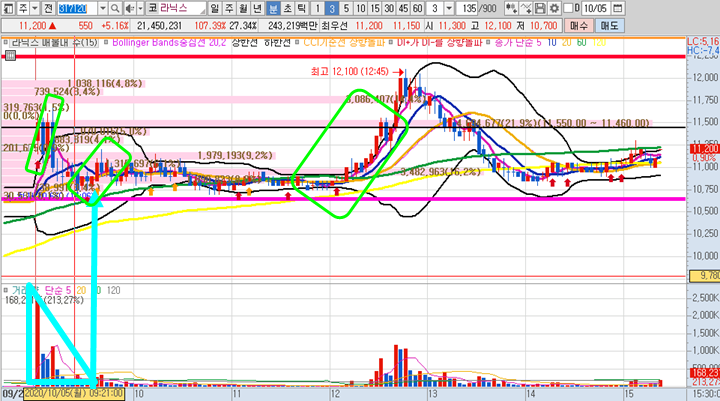
Task: Toggle the 종가 단순 moving average square
Action: coord(488,42)
